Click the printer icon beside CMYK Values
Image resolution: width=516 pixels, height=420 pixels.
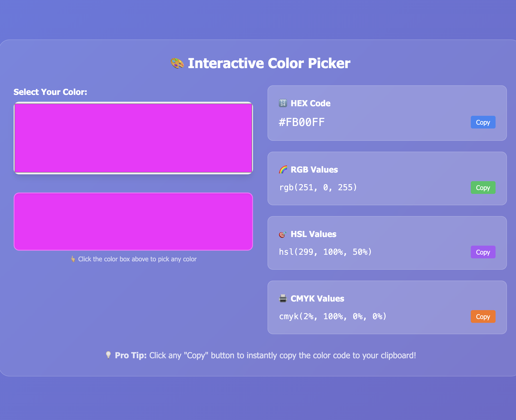click(283, 298)
